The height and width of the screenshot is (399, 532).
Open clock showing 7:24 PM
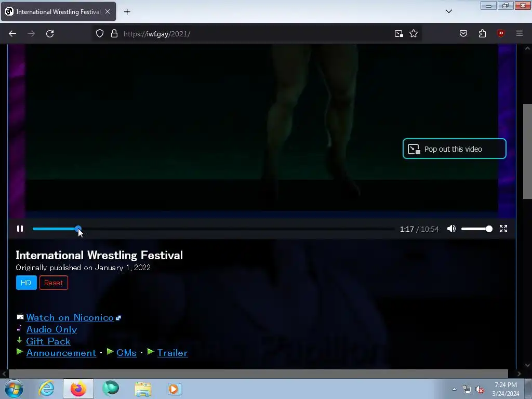pos(506,389)
